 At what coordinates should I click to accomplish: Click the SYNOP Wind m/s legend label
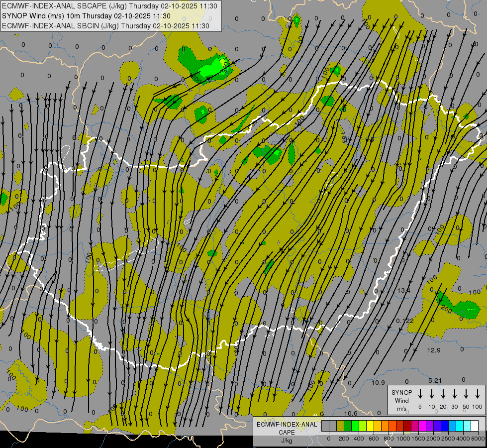pos(402,400)
